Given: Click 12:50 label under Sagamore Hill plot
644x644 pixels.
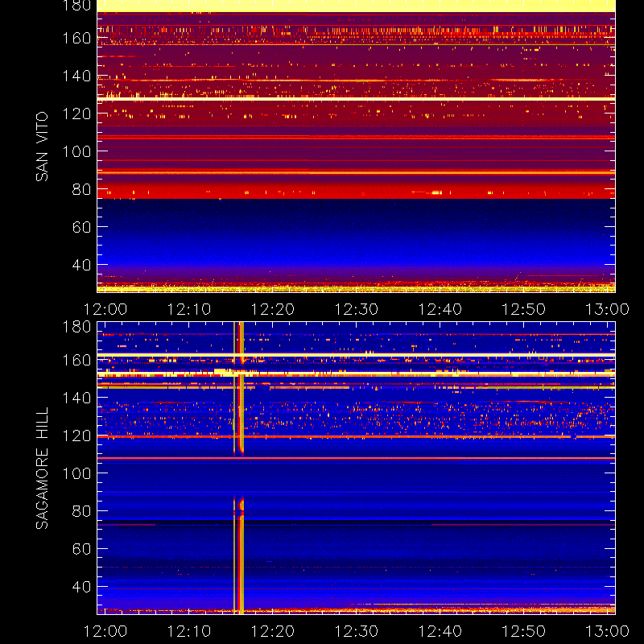Looking at the screenshot, I should point(524,631).
